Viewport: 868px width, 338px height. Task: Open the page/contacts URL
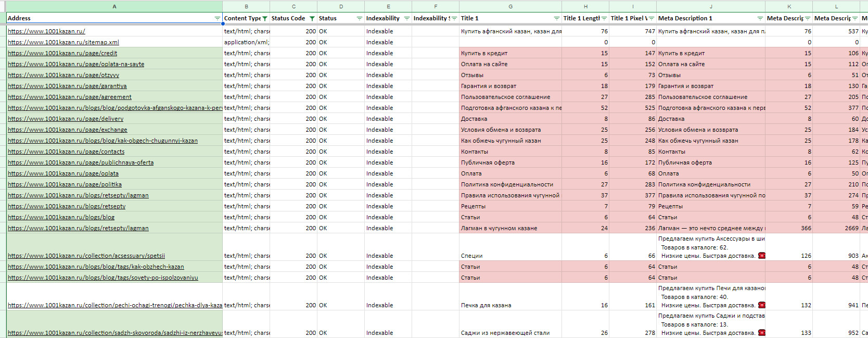click(66, 152)
